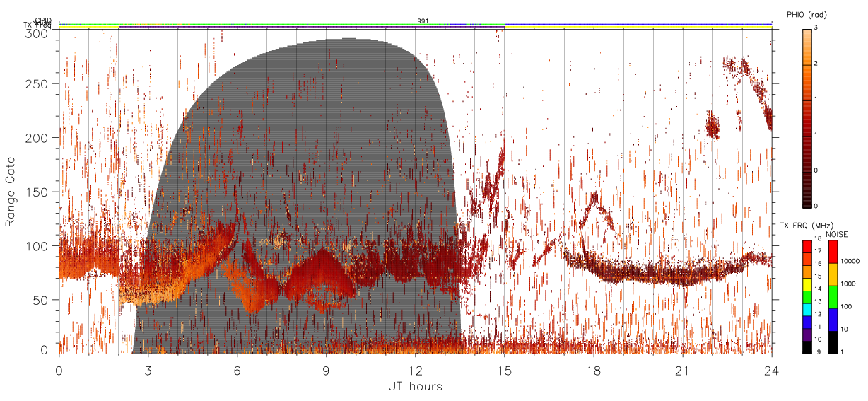Click the blue swatch in the NOISE legend
This screenshot has width=868, height=401.
[833, 319]
